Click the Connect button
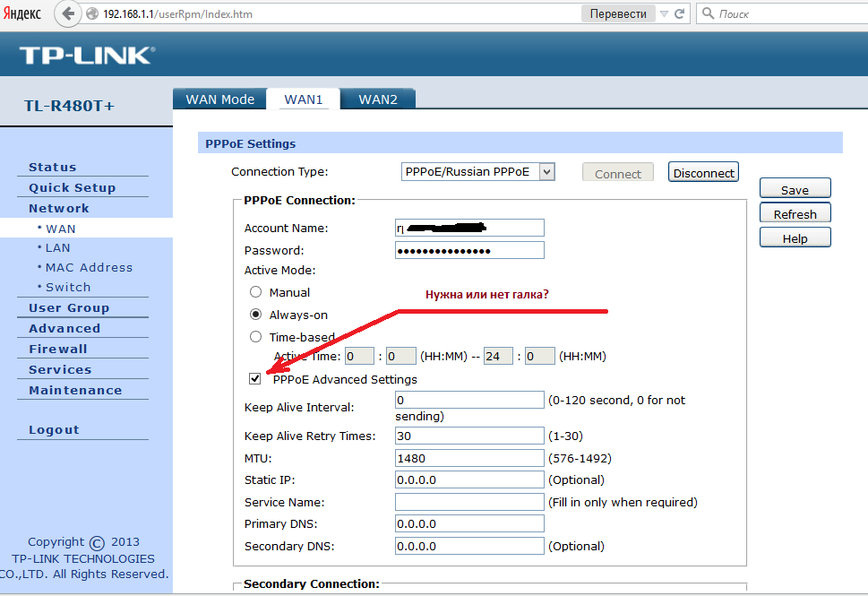This screenshot has width=868, height=596. pos(618,173)
